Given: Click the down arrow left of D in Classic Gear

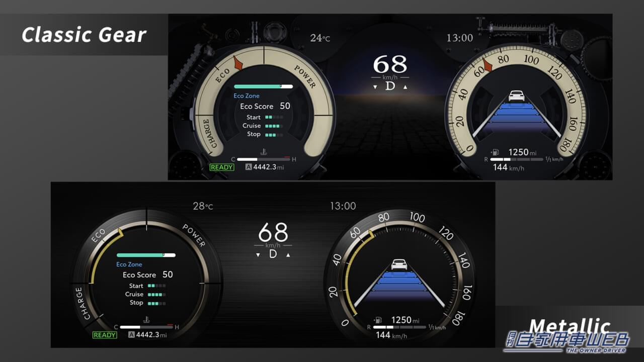Looking at the screenshot, I should pos(375,87).
